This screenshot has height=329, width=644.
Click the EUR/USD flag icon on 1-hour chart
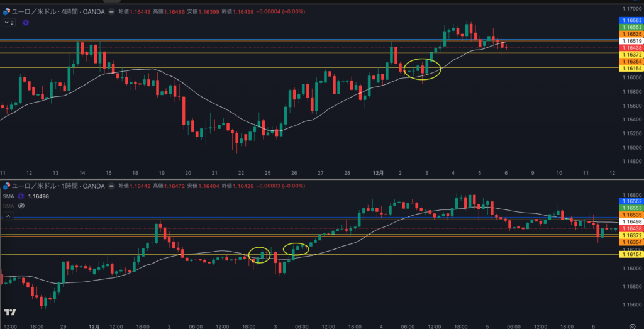pyautogui.click(x=6, y=186)
